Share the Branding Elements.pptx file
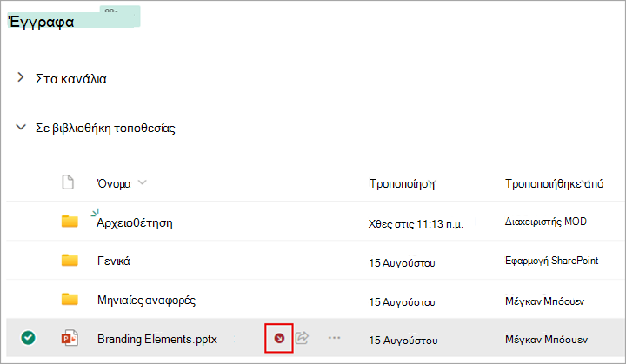The image size is (626, 364). coord(303,338)
